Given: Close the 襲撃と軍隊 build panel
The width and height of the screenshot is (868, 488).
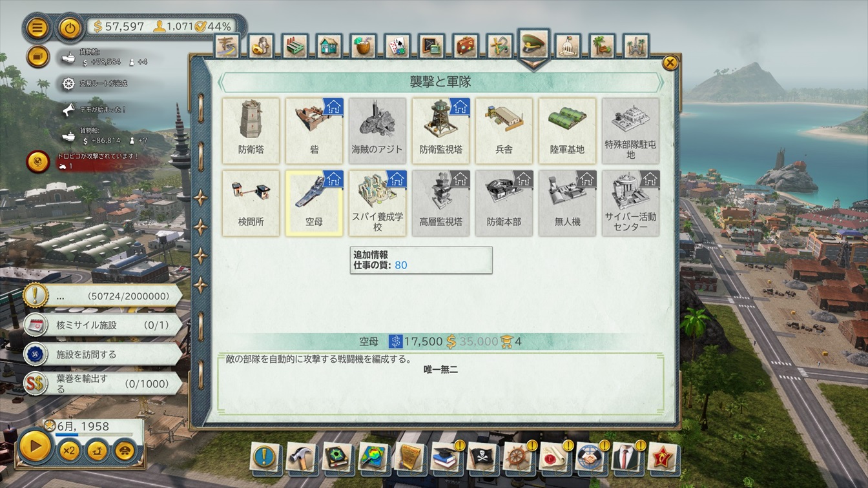Looking at the screenshot, I should 670,63.
